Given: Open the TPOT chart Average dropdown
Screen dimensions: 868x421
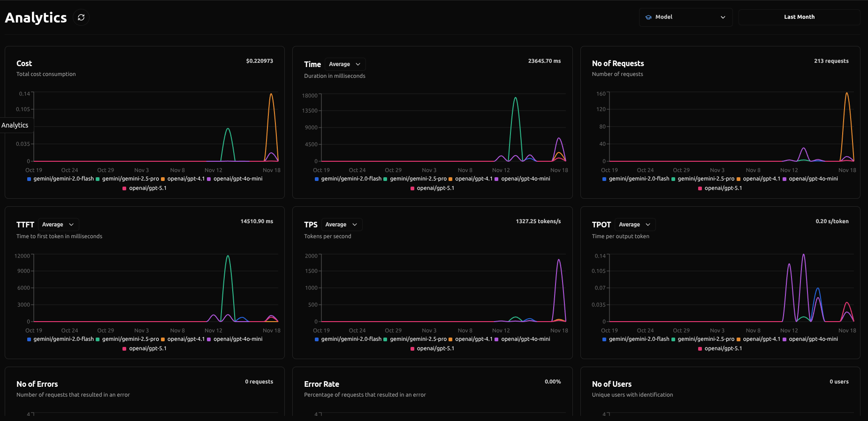Looking at the screenshot, I should 634,225.
